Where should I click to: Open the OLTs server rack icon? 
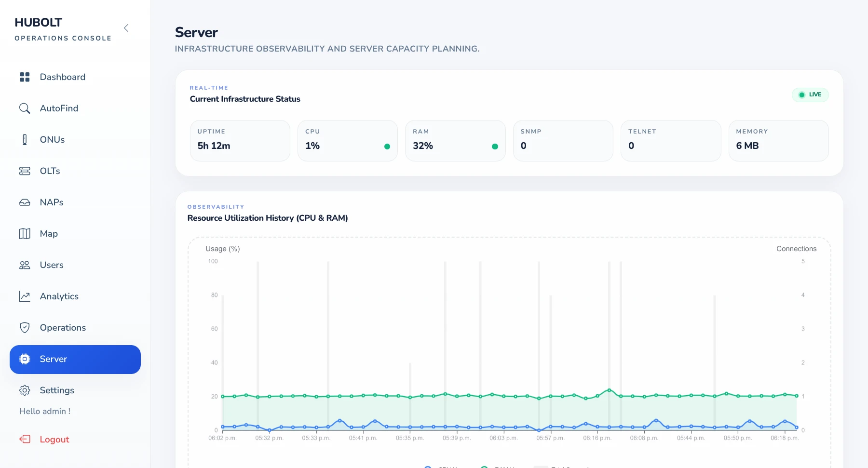tap(25, 171)
